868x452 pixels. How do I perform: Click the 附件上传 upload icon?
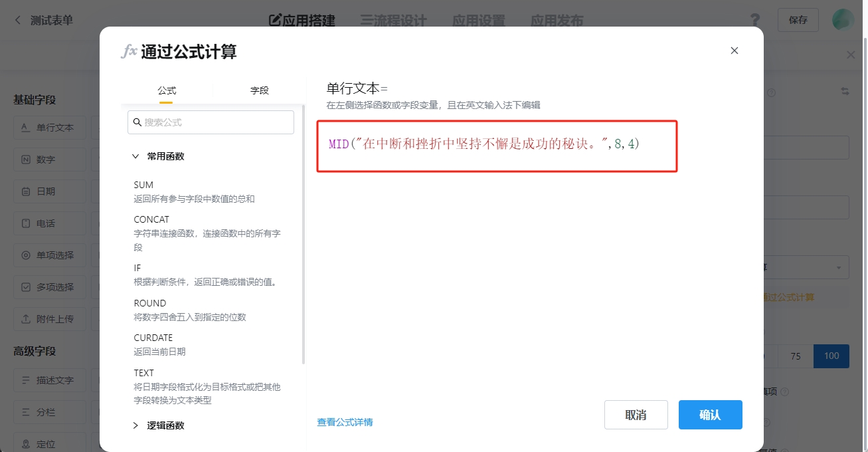[26, 319]
